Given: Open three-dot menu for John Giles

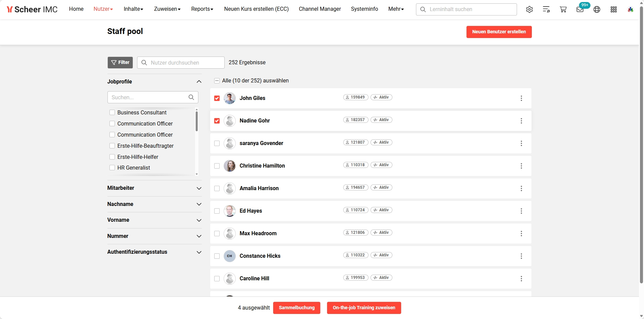Looking at the screenshot, I should click(521, 98).
